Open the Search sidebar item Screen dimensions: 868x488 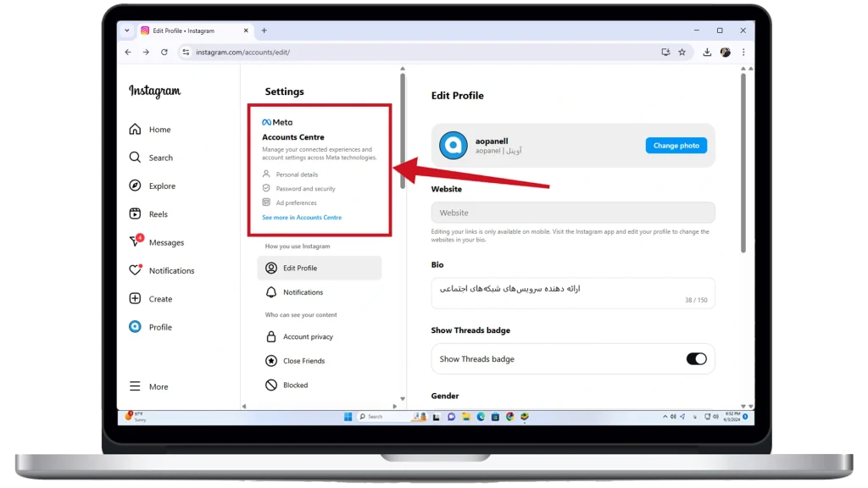pyautogui.click(x=151, y=158)
